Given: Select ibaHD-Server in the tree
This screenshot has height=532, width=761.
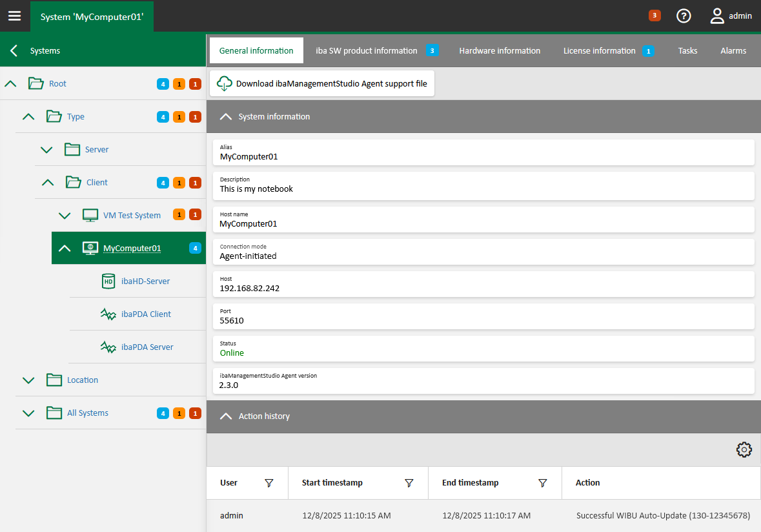Looking at the screenshot, I should point(145,281).
